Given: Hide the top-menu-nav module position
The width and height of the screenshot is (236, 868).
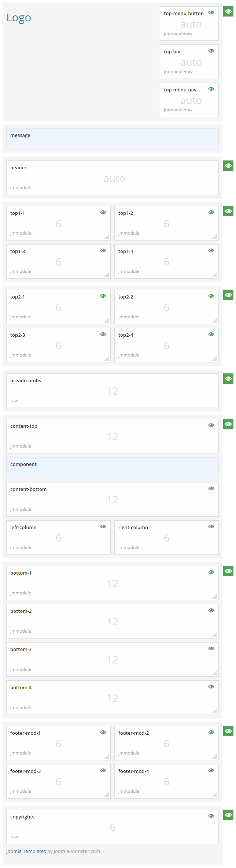Looking at the screenshot, I should (x=211, y=88).
